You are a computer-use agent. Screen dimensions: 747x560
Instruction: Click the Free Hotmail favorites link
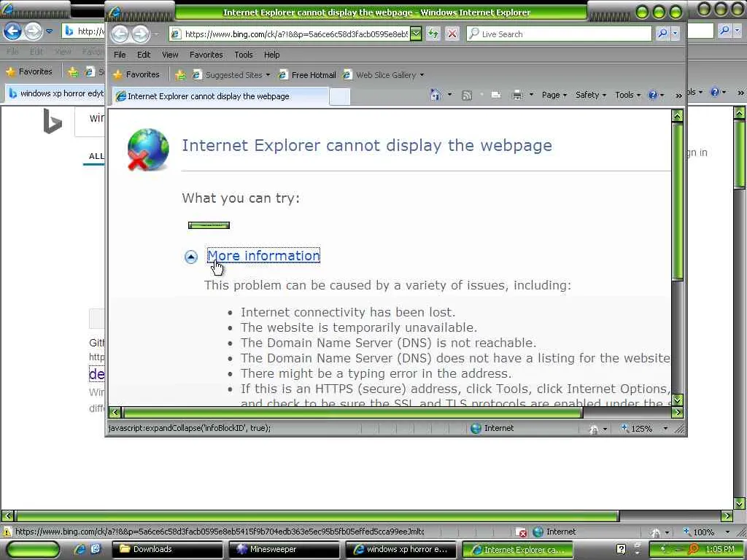(307, 75)
